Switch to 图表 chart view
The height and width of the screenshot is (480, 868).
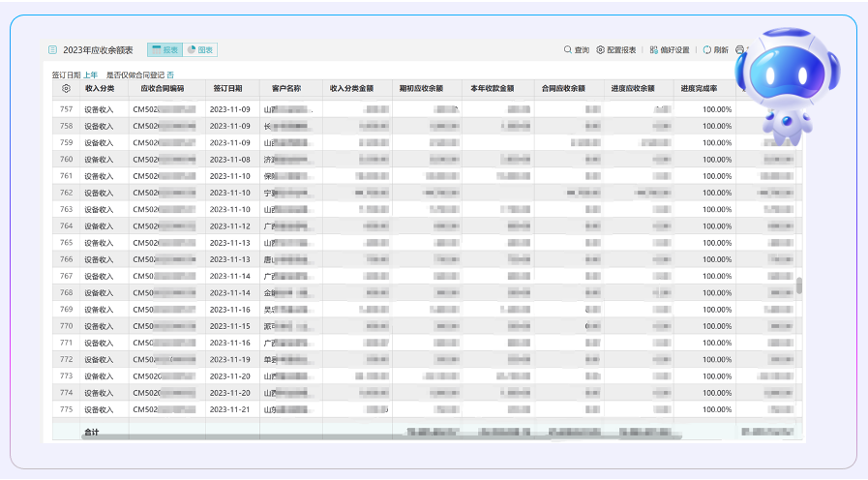[x=200, y=49]
